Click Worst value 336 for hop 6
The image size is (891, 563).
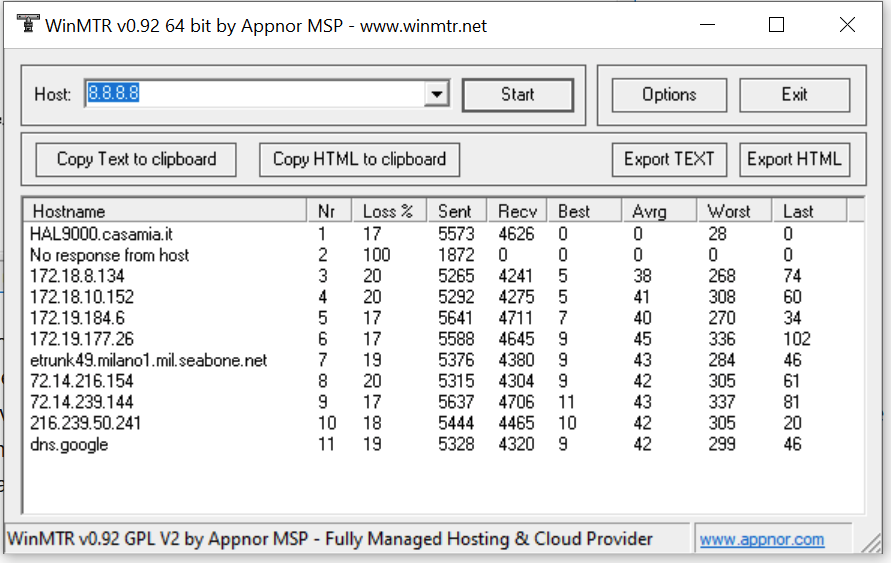(x=722, y=339)
